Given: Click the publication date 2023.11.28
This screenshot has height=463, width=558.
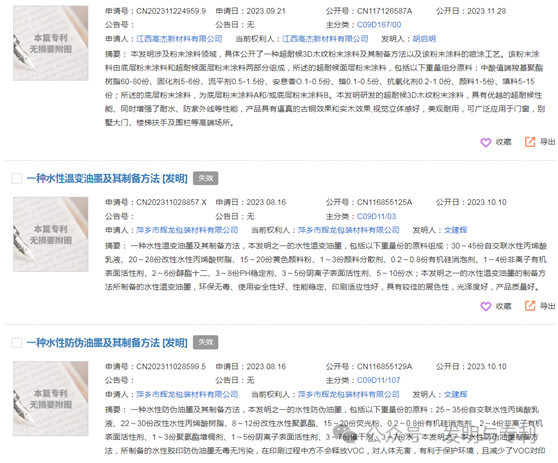Looking at the screenshot, I should pyautogui.click(x=486, y=11).
